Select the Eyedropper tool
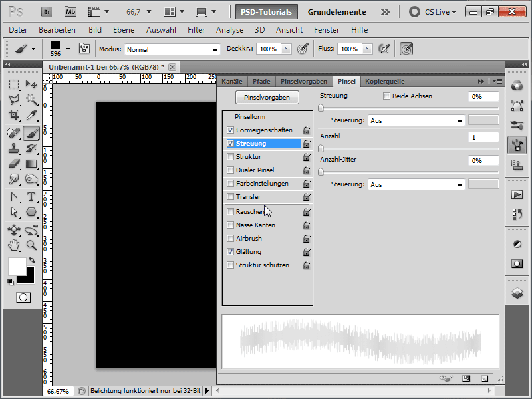The image size is (532, 399). (31, 115)
